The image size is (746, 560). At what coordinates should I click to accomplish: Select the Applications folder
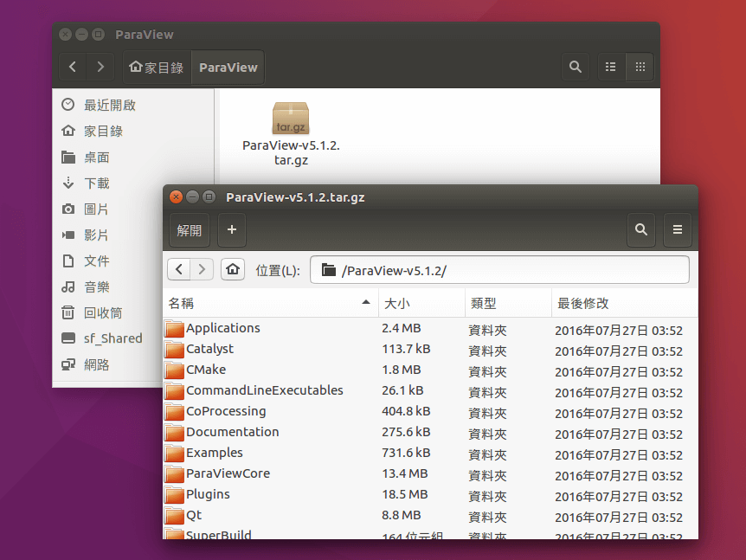[222, 328]
